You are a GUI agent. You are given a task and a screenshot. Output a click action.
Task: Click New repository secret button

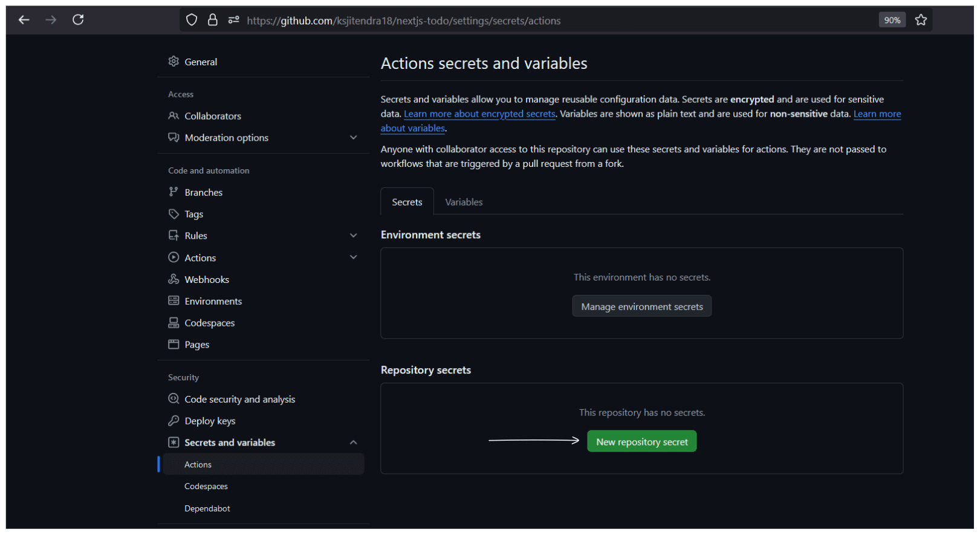(641, 442)
